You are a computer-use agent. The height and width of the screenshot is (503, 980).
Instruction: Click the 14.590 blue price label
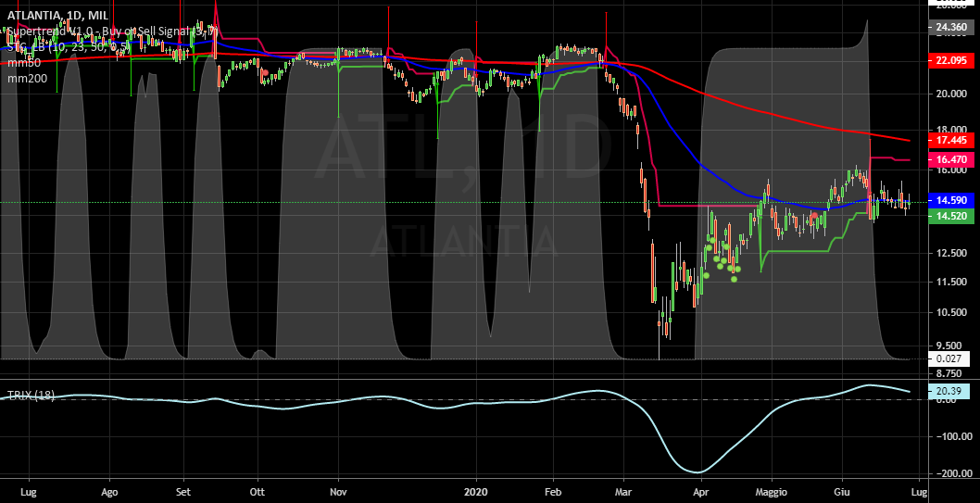[x=949, y=201]
